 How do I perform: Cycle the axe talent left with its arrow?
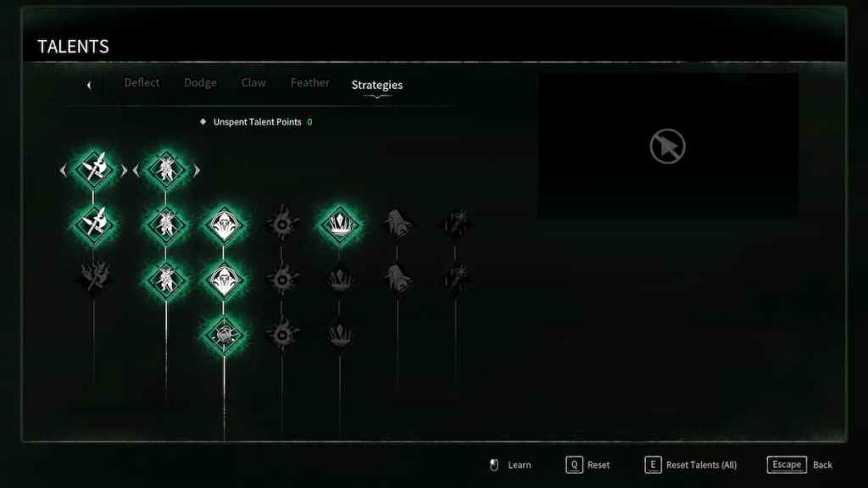pos(63,170)
